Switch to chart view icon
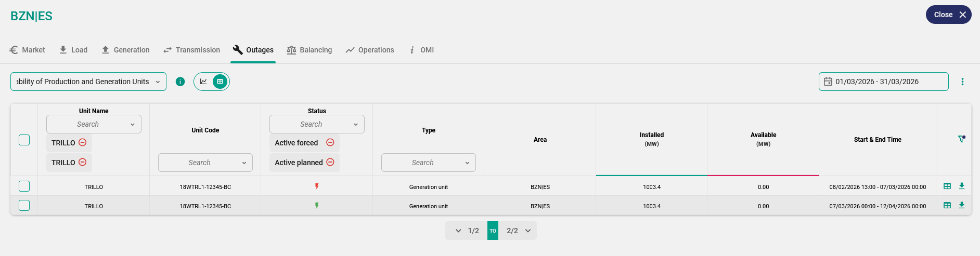Image resolution: width=980 pixels, height=256 pixels. pos(203,82)
